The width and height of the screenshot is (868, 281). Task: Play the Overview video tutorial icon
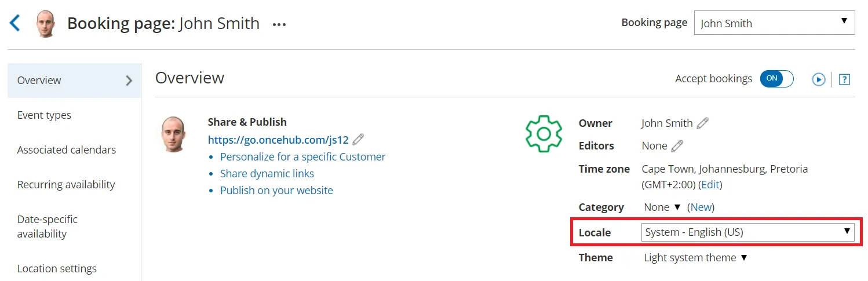(x=818, y=79)
